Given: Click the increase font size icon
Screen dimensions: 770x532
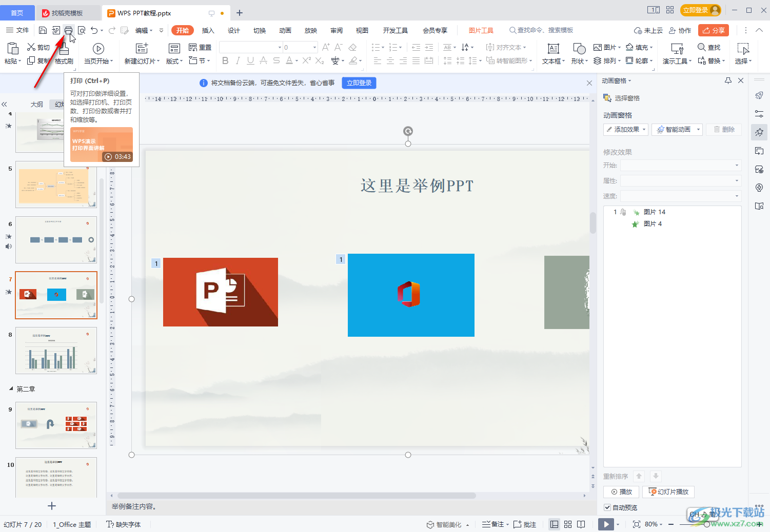Looking at the screenshot, I should point(326,47).
